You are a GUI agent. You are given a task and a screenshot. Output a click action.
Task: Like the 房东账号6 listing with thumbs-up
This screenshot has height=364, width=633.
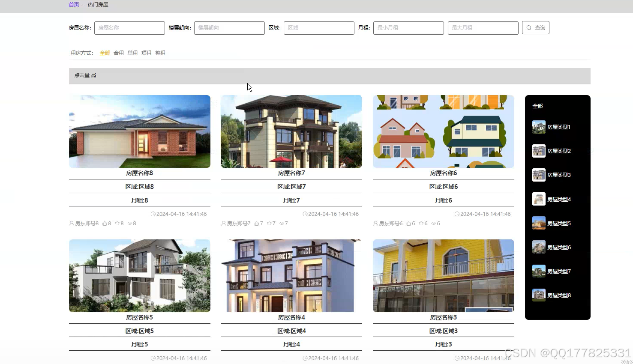(409, 223)
